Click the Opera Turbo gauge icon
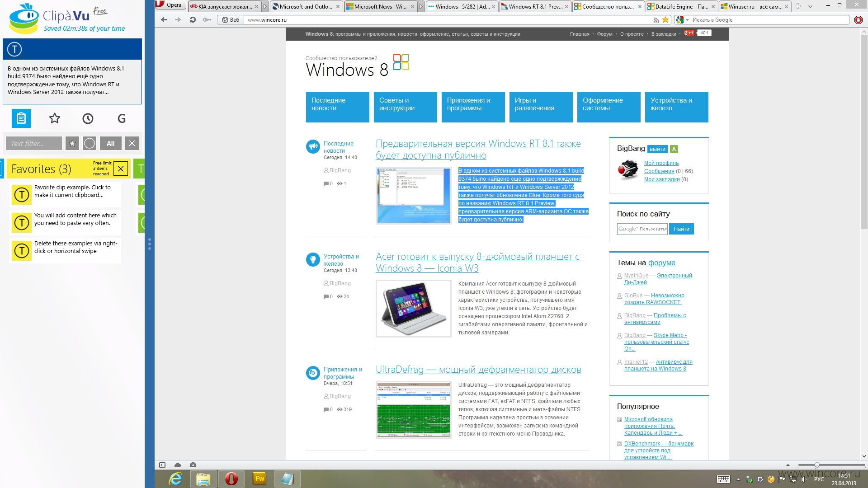Screen dimensions: 868x488 point(193,465)
